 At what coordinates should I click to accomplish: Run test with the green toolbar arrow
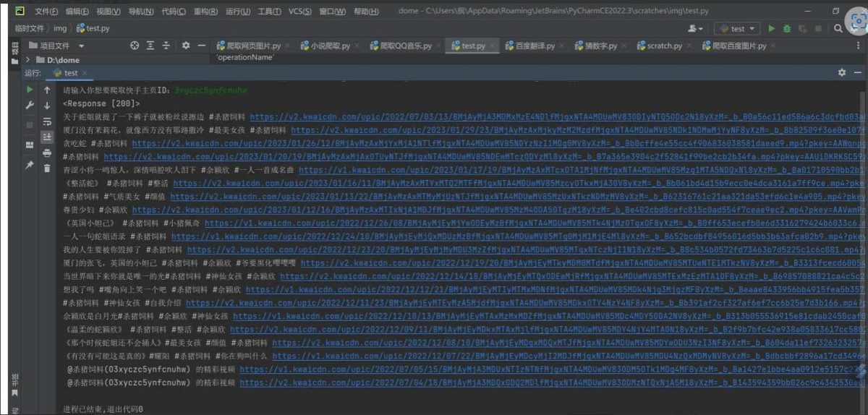(x=772, y=28)
